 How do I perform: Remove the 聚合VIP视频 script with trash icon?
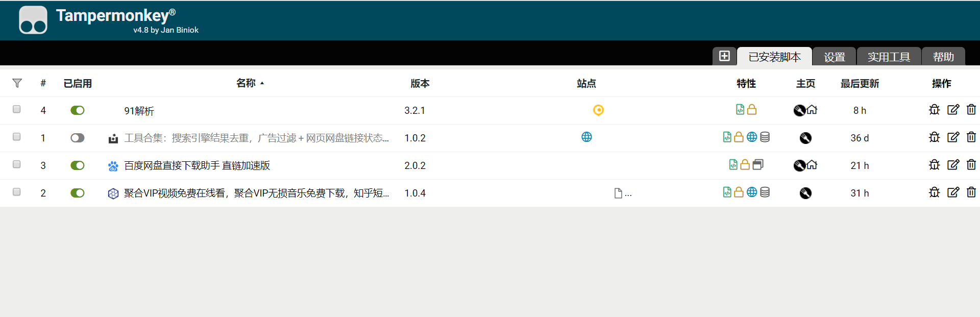click(971, 192)
